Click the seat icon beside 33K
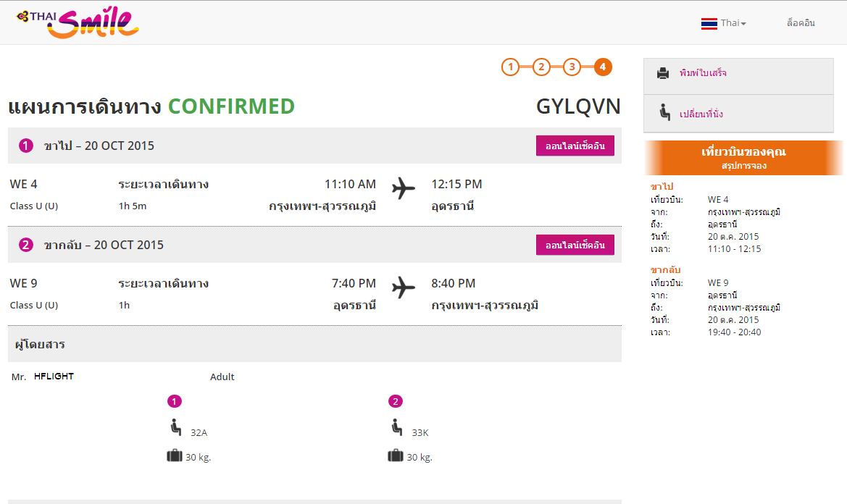 click(396, 428)
